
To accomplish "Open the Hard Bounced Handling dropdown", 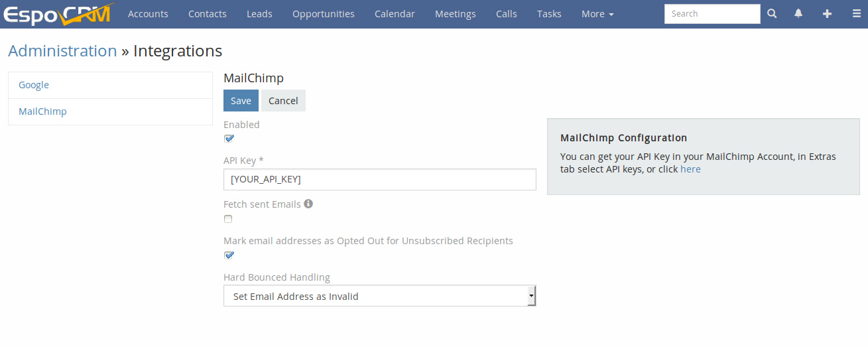I will click(x=379, y=296).
